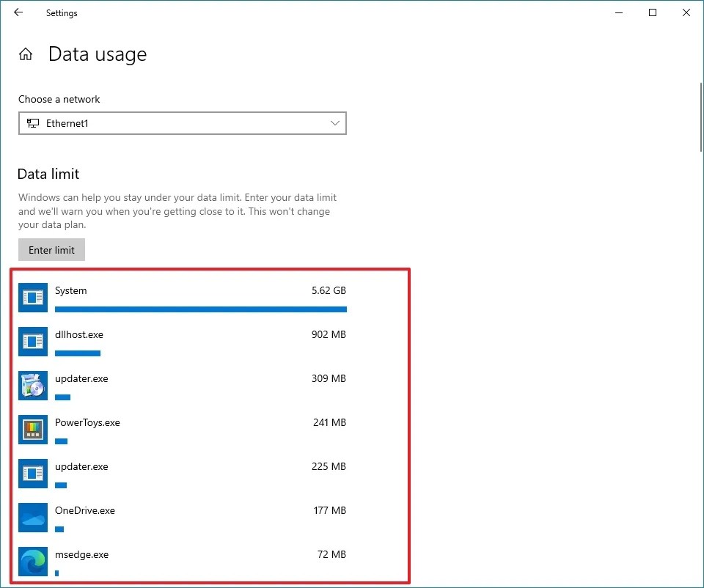Viewport: 704px width, 588px height.
Task: Click the Home icon next to Data usage
Action: click(x=25, y=54)
